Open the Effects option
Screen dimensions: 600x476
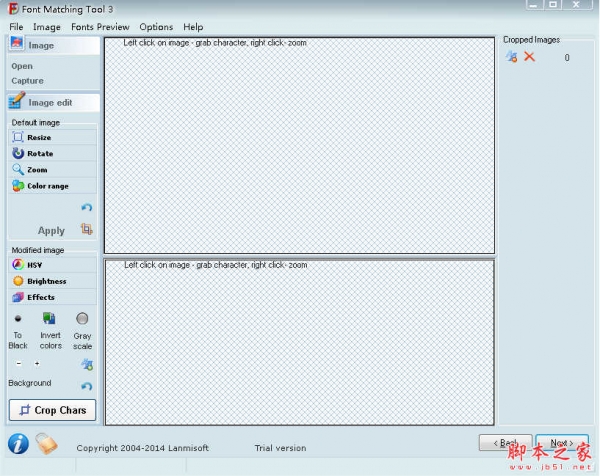tap(52, 297)
